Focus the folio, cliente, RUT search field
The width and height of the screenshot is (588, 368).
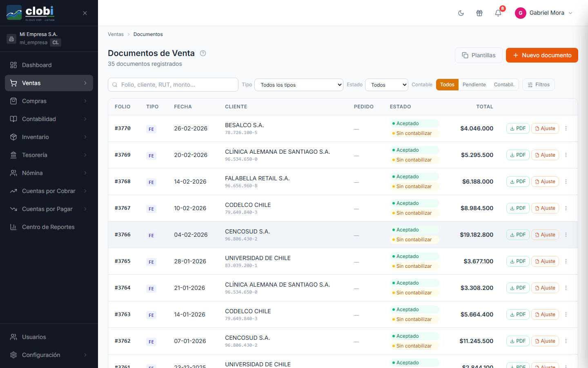(x=173, y=85)
